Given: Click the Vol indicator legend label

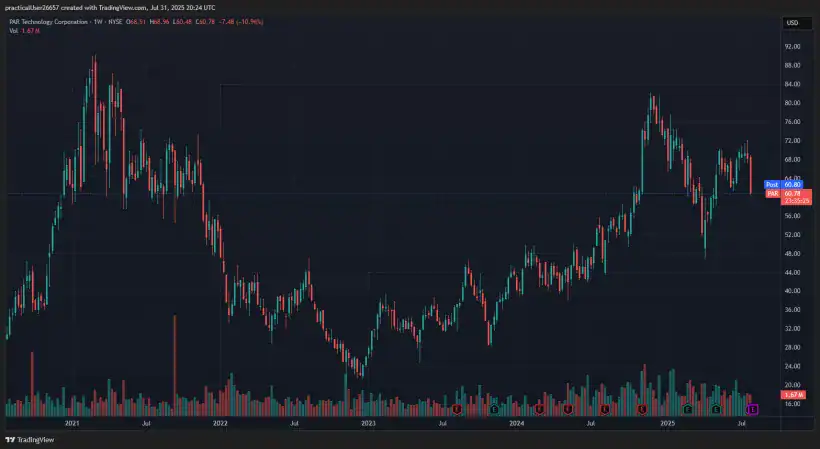Looking at the screenshot, I should pyautogui.click(x=14, y=31).
